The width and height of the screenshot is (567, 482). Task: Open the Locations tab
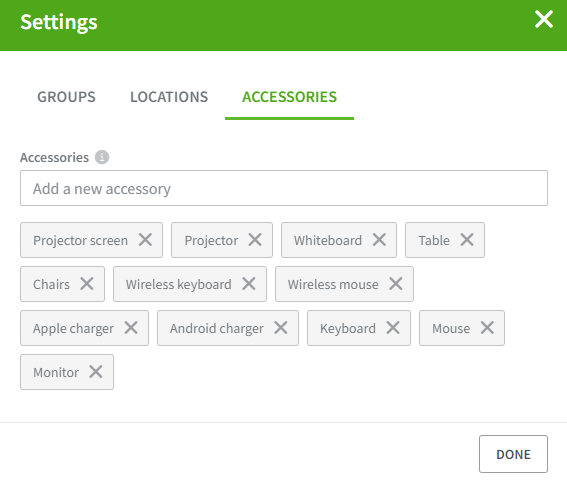(x=169, y=97)
